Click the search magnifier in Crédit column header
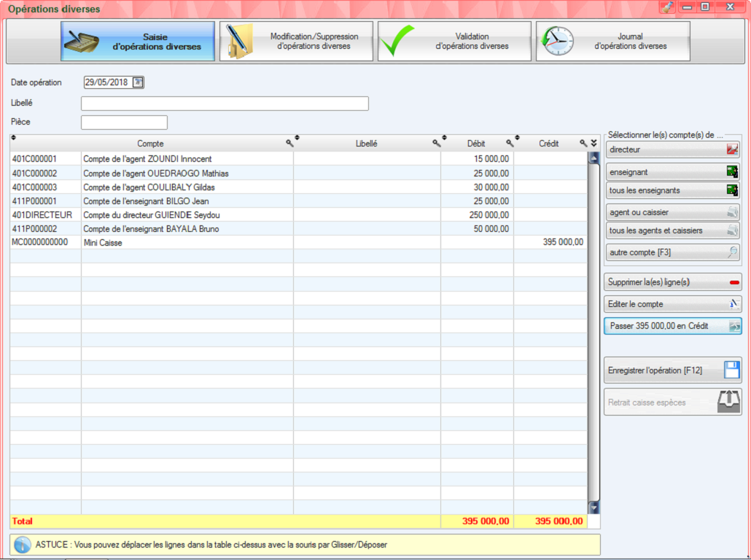751x560 pixels. (583, 143)
